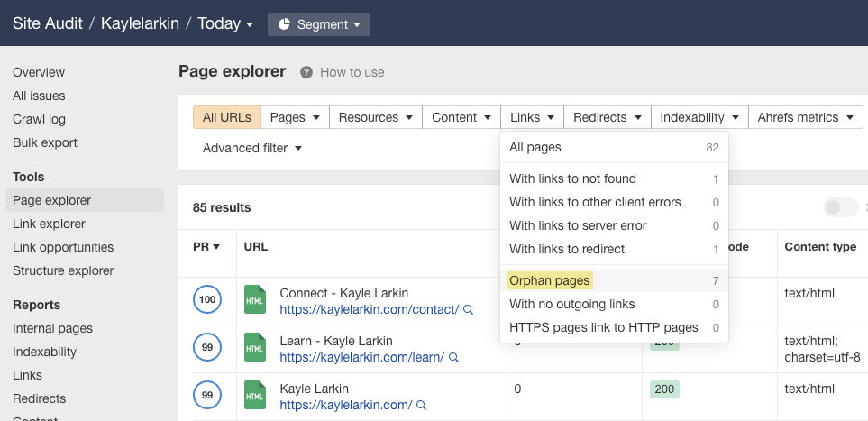The height and width of the screenshot is (421, 868).
Task: Open the kaylelarkin.com/contact/ link
Action: (x=369, y=308)
